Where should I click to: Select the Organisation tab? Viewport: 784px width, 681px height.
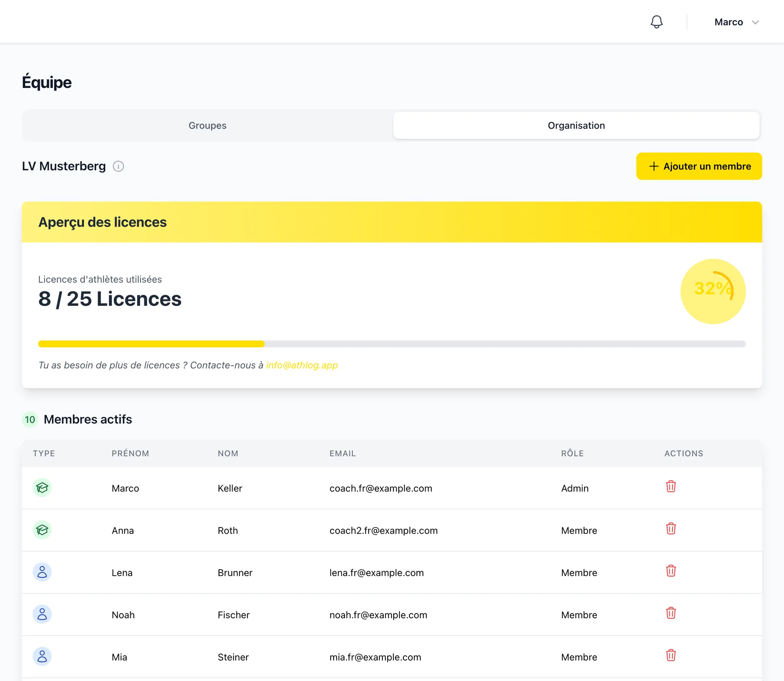click(576, 125)
